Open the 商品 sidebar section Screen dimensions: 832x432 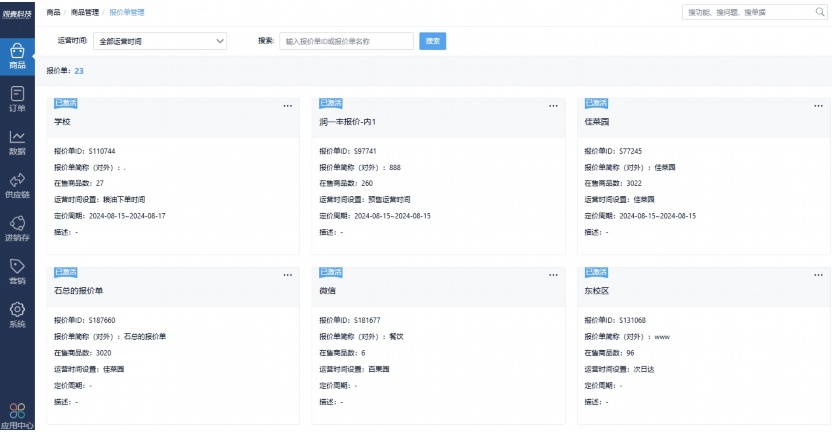17,56
